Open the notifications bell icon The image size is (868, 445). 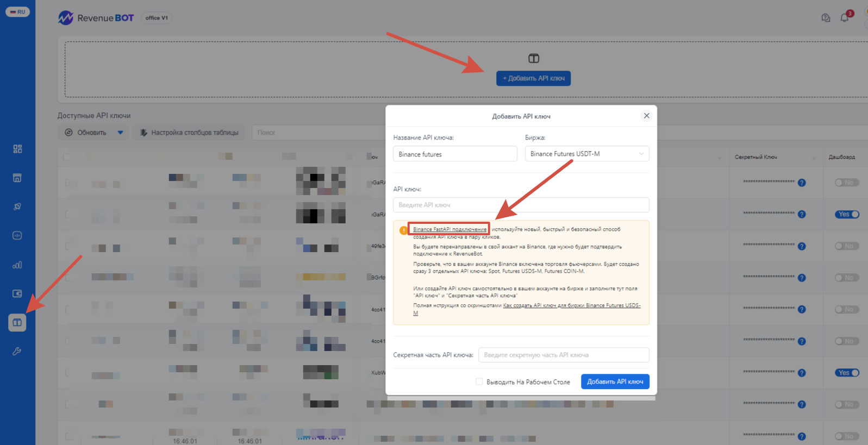(844, 18)
